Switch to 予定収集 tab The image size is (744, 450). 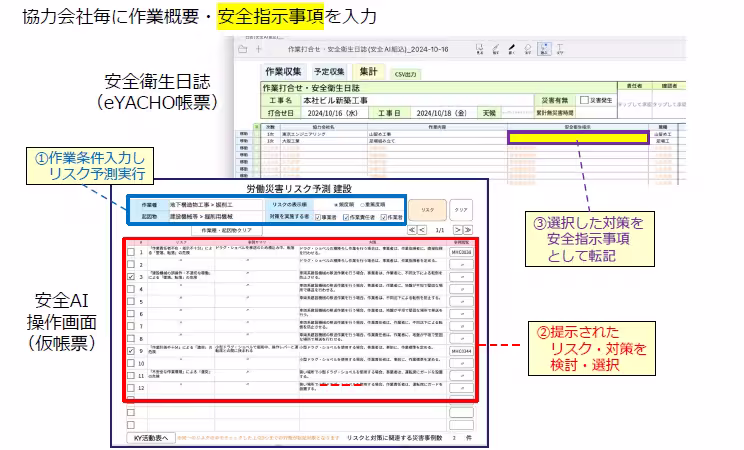pos(329,72)
